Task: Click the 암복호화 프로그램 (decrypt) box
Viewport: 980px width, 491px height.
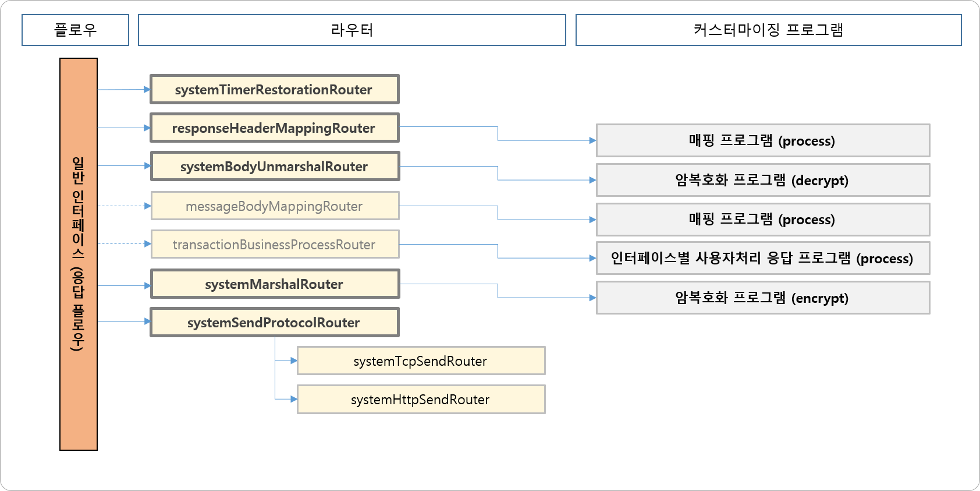Action: point(763,180)
